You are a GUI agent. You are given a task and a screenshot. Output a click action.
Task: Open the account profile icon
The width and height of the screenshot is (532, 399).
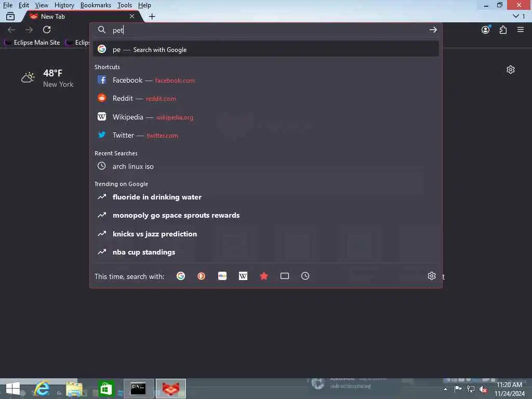coord(486,30)
